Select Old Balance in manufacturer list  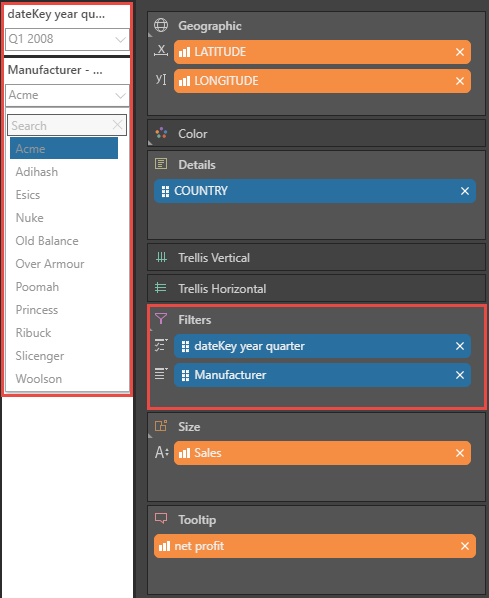[47, 241]
